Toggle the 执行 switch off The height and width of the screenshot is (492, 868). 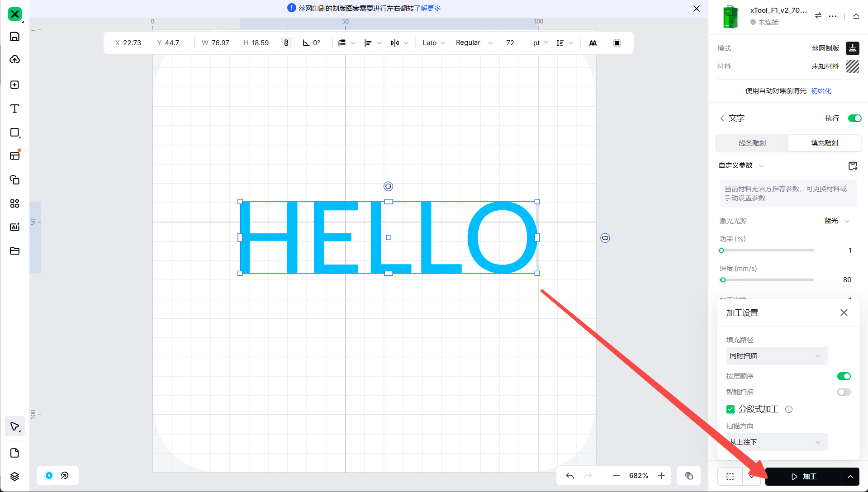click(x=854, y=118)
